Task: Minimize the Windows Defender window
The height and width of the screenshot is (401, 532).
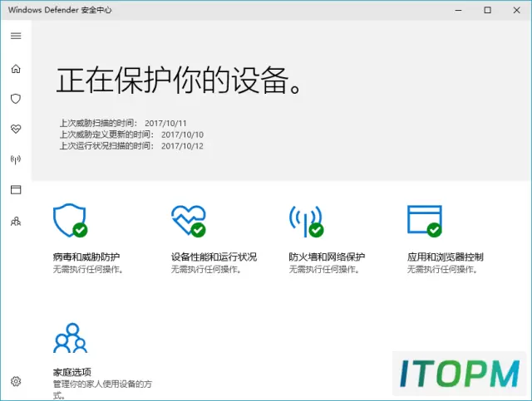Action: pos(458,10)
